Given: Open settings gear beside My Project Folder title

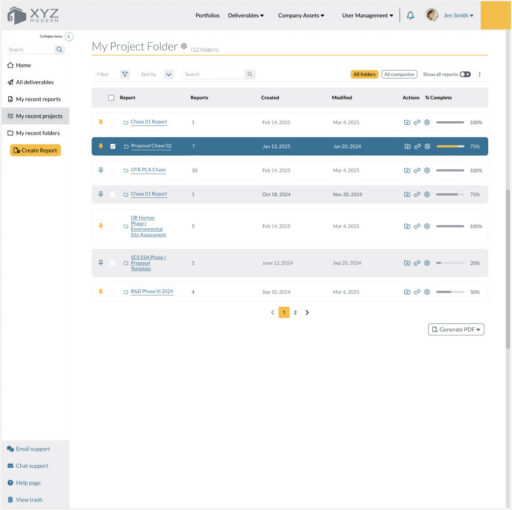Looking at the screenshot, I should pos(184,46).
